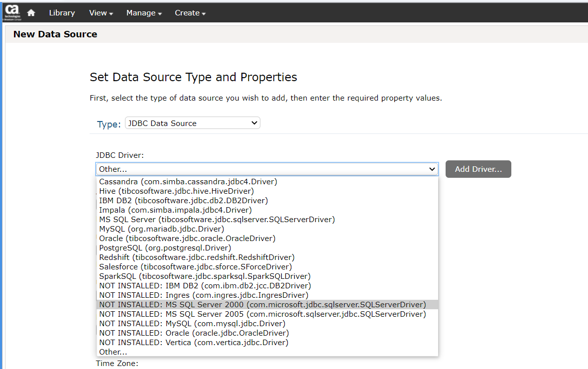Pick the Impala driver option

[x=182, y=210]
